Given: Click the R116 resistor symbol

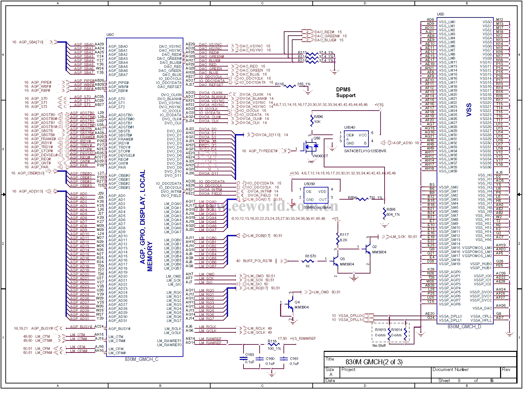Looking at the screenshot, I should (290, 86).
